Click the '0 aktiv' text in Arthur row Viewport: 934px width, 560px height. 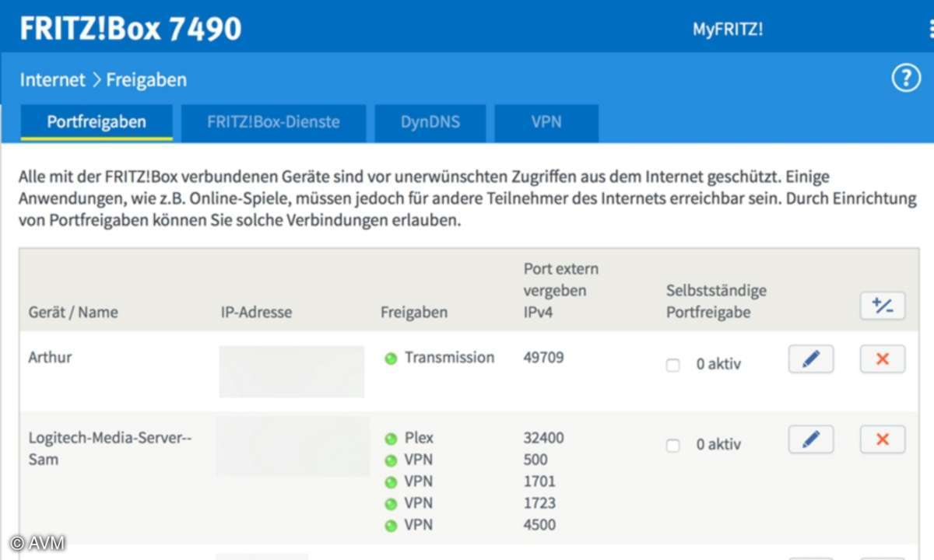718,364
